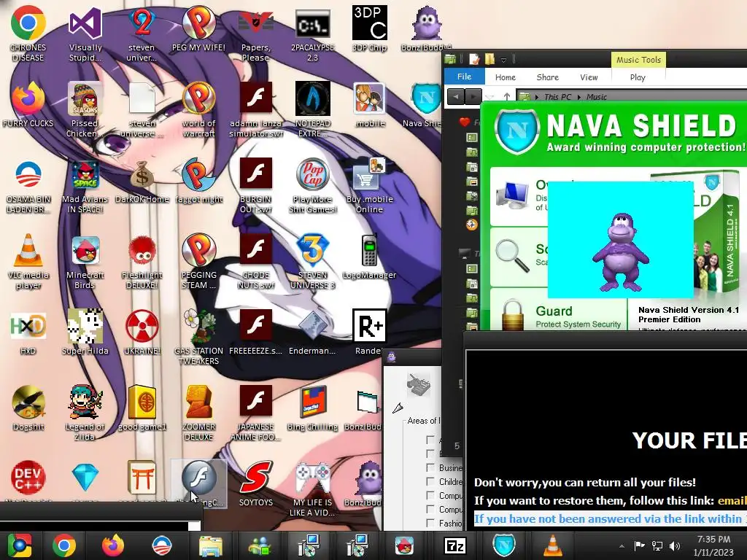Expand the This PC breadcrumb arrow in Explorer
This screenshot has width=747, height=560.
(579, 97)
